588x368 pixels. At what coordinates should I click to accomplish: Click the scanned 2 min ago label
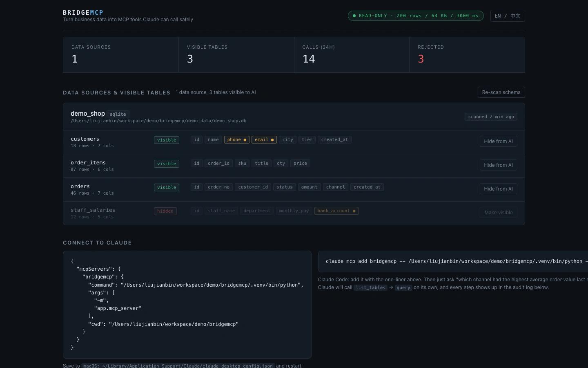[491, 117]
